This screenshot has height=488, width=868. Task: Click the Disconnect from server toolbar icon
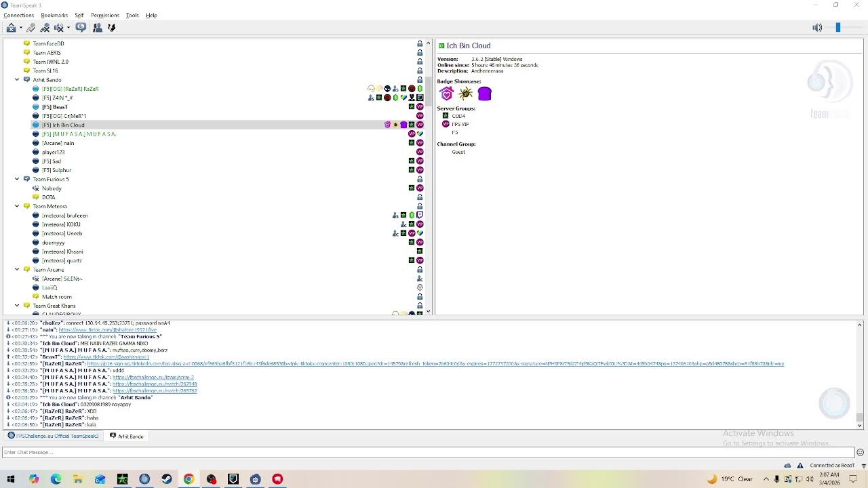31,28
